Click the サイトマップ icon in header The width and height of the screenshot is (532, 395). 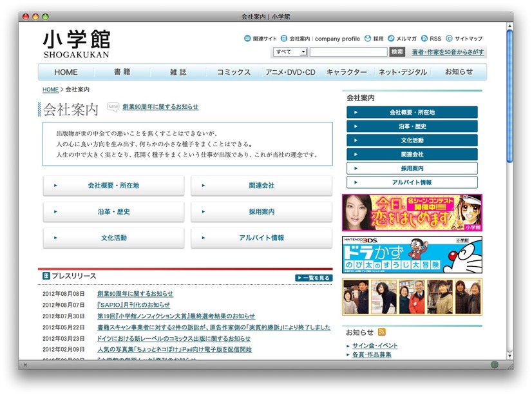coord(449,39)
